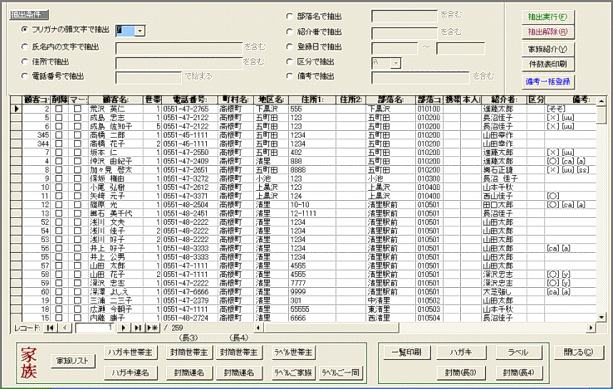
Task: Select 部落名で抽出 radio button
Action: 289,16
